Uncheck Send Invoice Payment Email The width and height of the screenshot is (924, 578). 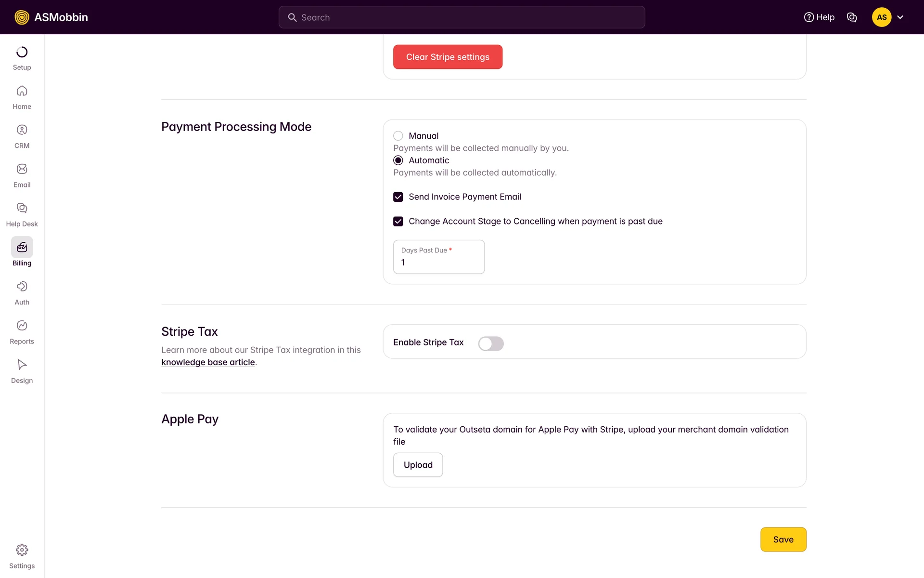click(398, 197)
